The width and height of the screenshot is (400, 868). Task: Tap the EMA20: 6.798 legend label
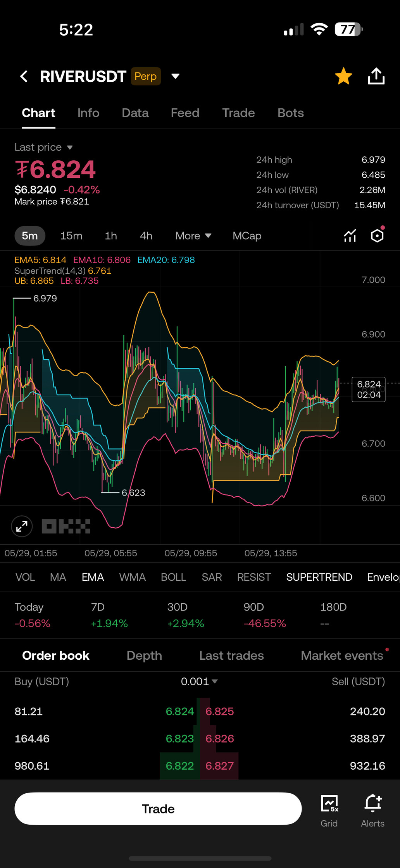coord(166,260)
